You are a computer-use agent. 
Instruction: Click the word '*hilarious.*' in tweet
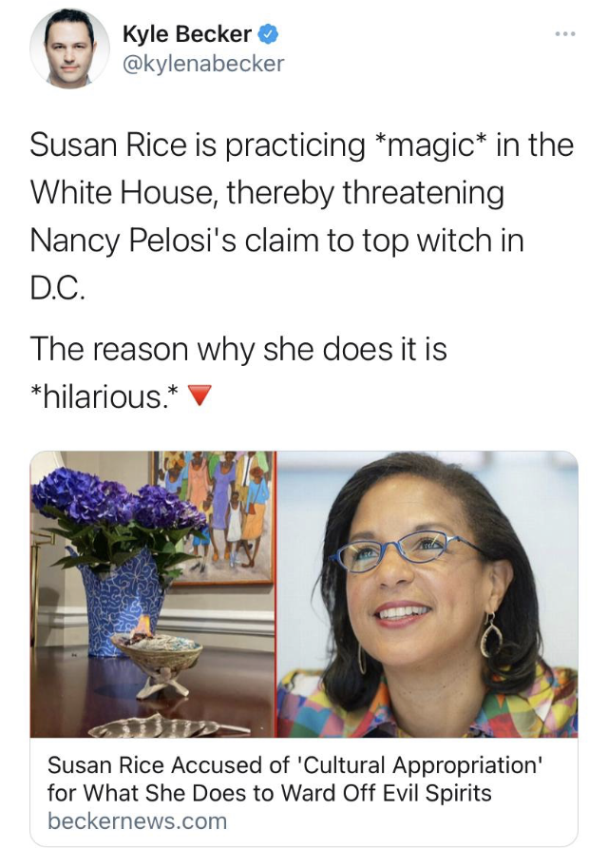click(104, 396)
